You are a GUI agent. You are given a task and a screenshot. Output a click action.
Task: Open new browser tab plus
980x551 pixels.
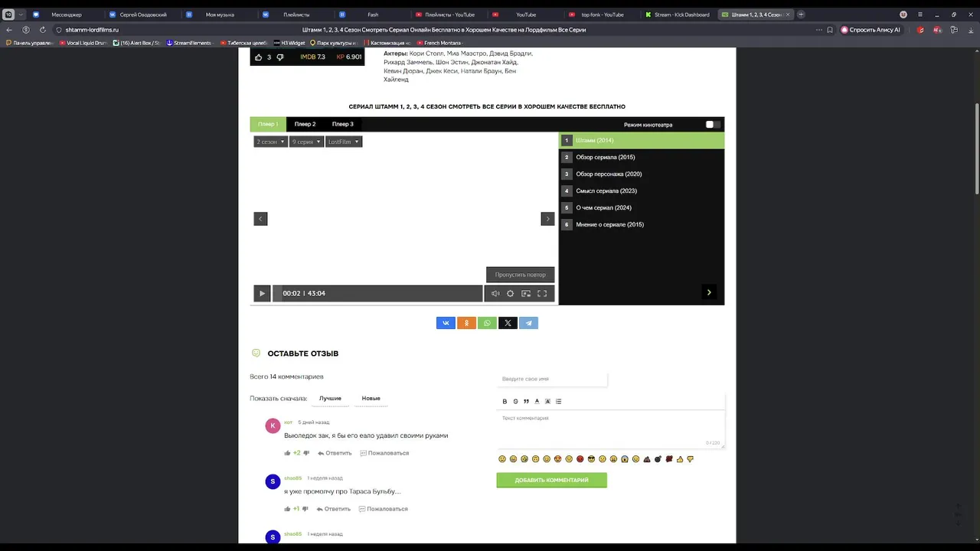point(801,15)
